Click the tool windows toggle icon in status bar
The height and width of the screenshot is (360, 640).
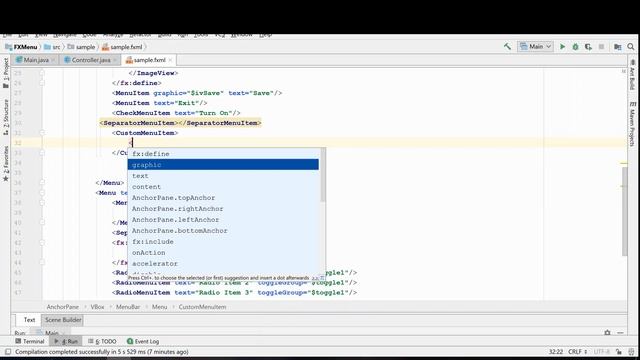tap(8, 351)
